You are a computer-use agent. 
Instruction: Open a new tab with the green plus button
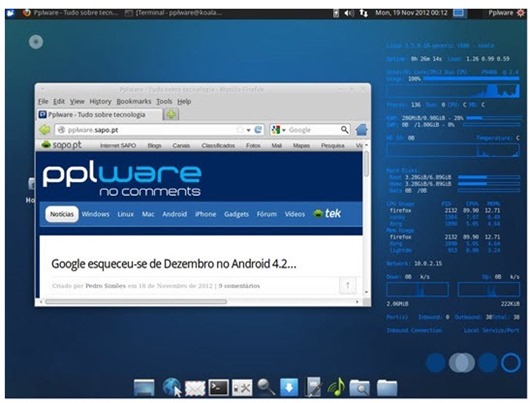(x=171, y=115)
